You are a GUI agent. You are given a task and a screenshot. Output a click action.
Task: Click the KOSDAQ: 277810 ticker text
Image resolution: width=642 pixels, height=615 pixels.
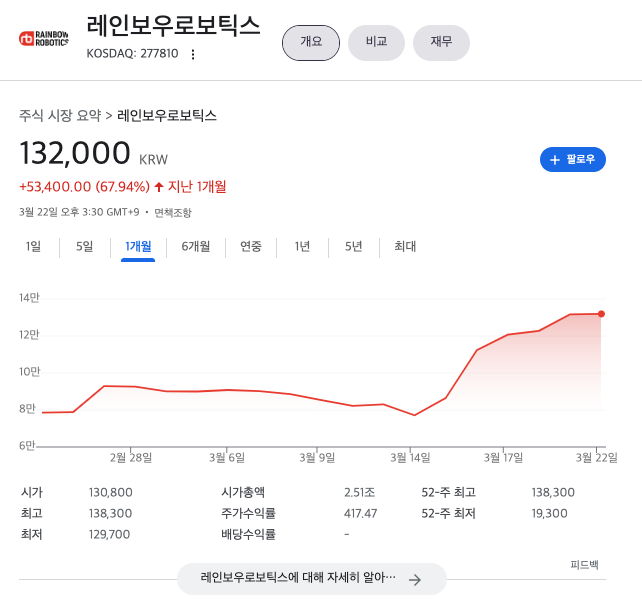pos(132,54)
